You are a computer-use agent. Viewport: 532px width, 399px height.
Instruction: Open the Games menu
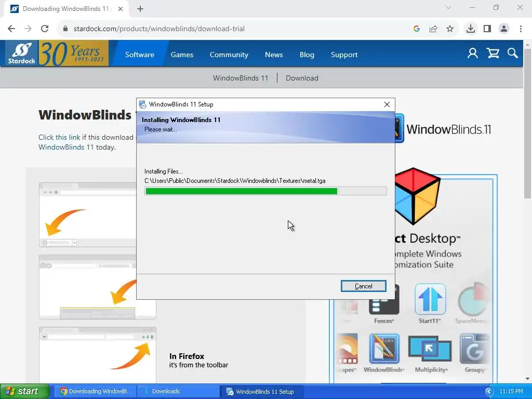pos(182,55)
